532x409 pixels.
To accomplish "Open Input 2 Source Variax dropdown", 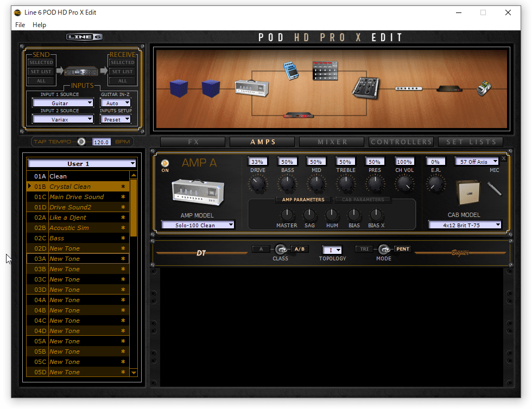I will (63, 119).
